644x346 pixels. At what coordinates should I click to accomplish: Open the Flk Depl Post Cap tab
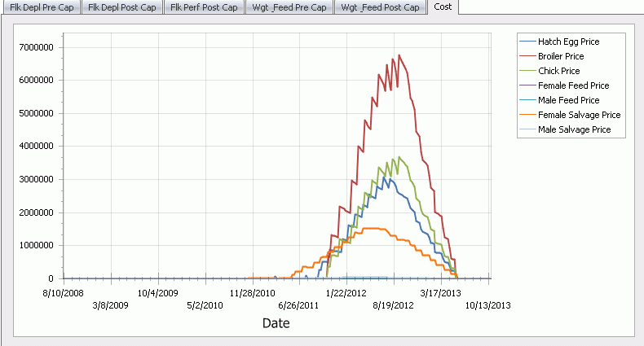pos(123,7)
